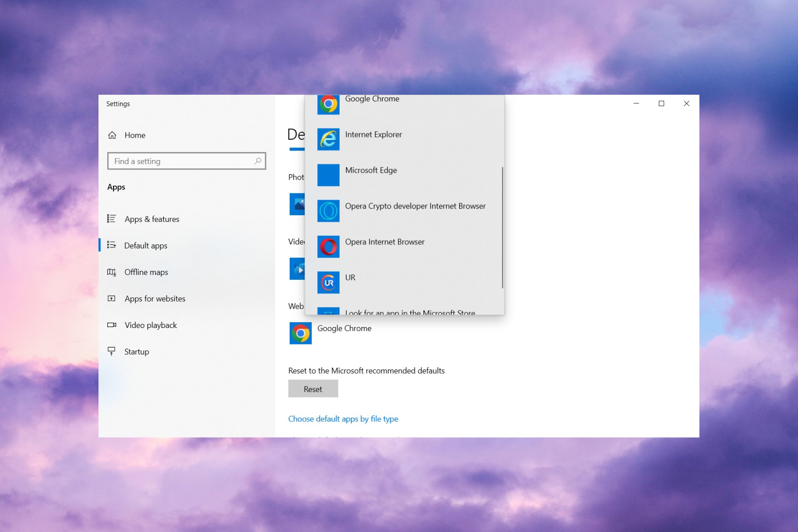
Task: Click the Offline maps icon
Action: [111, 272]
